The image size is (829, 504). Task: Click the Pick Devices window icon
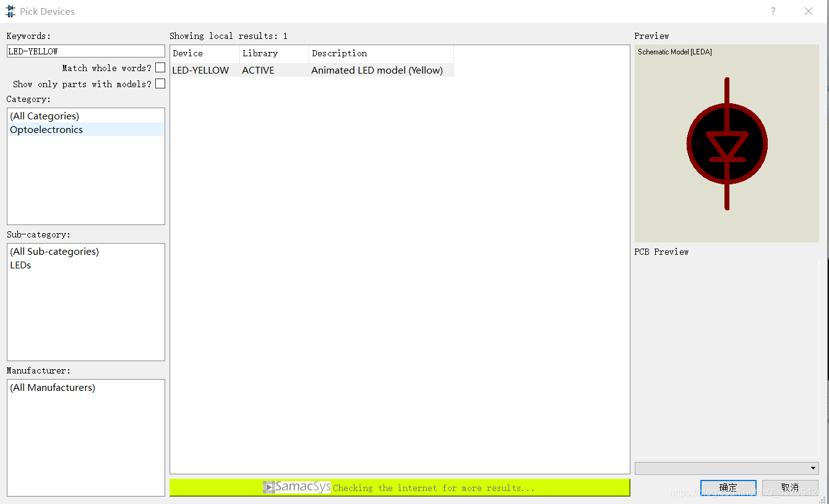(x=11, y=11)
